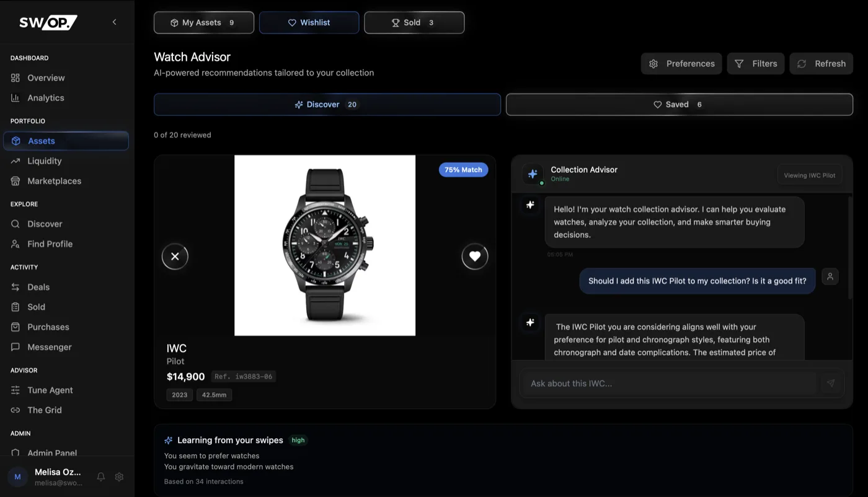This screenshot has width=868, height=497.
Task: Click the user avatar icon beside the chat question
Action: coord(830,277)
